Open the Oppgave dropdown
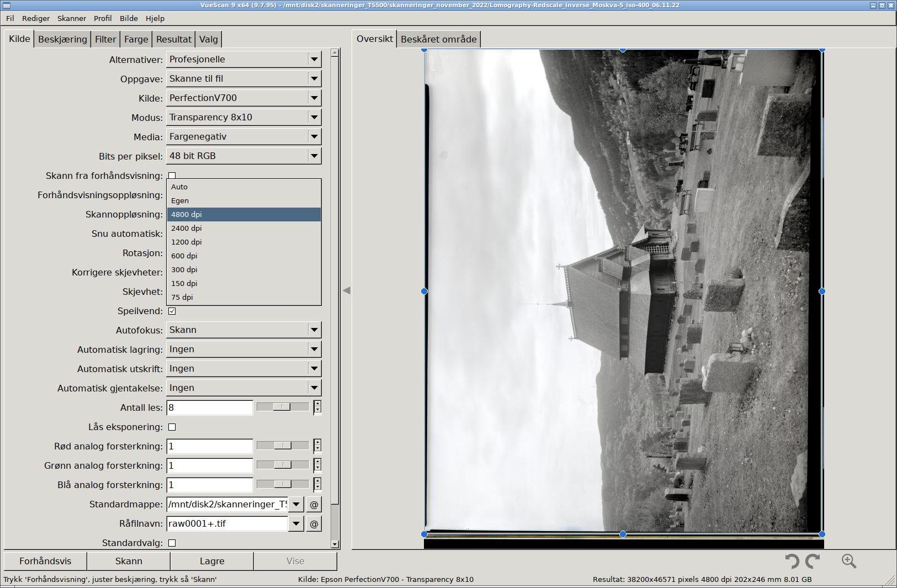Viewport: 897px width, 588px height. pos(243,78)
